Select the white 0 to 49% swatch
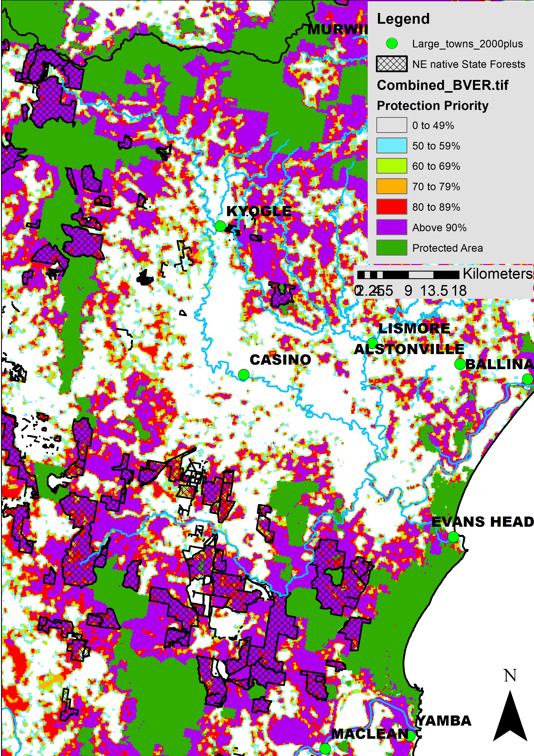The height and width of the screenshot is (756, 534). (392, 125)
